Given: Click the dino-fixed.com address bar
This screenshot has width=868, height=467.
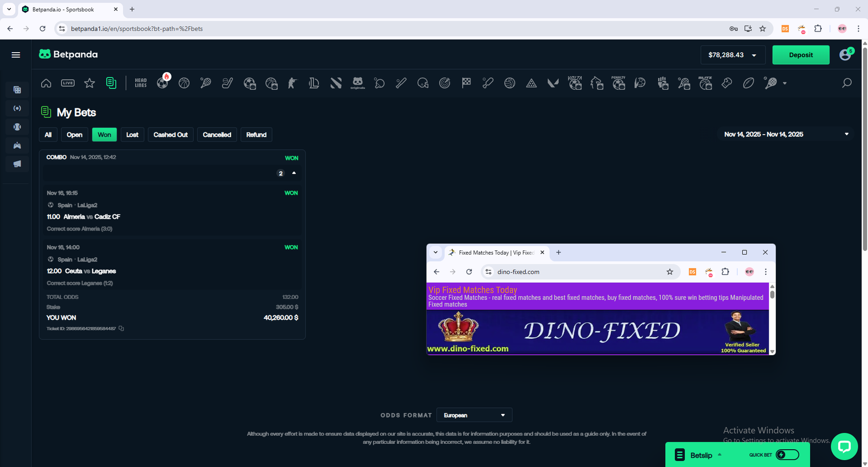Looking at the screenshot, I should [575, 272].
